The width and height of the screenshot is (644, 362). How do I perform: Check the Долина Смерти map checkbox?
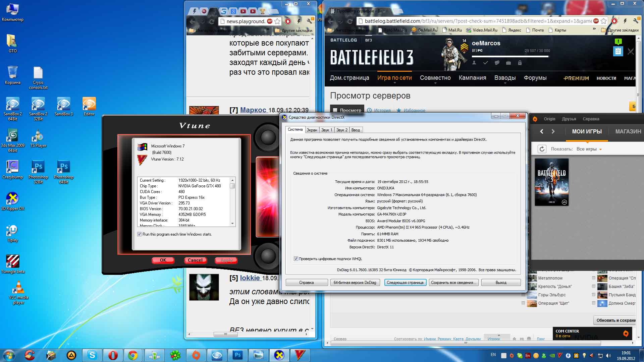[x=594, y=303]
